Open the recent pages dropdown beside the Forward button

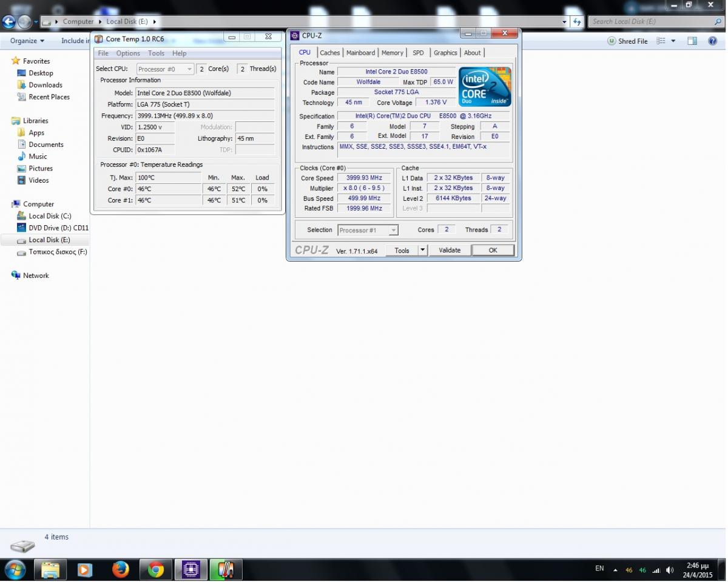point(36,22)
